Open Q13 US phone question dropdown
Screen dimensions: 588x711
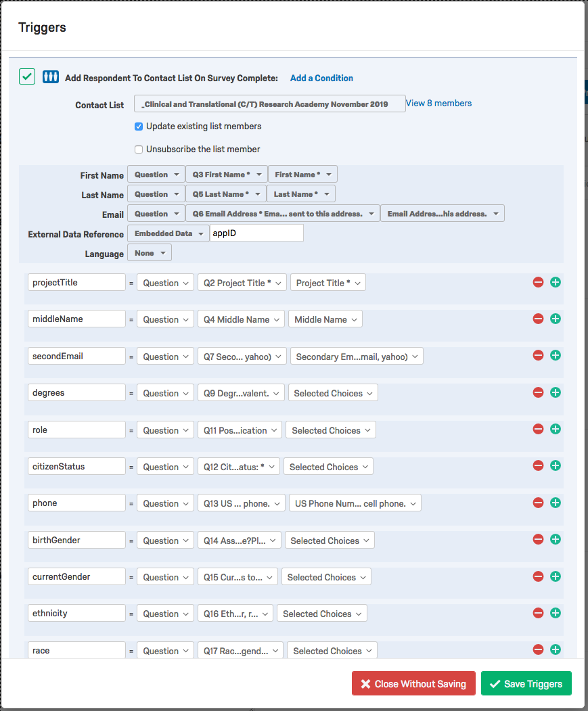click(x=242, y=504)
